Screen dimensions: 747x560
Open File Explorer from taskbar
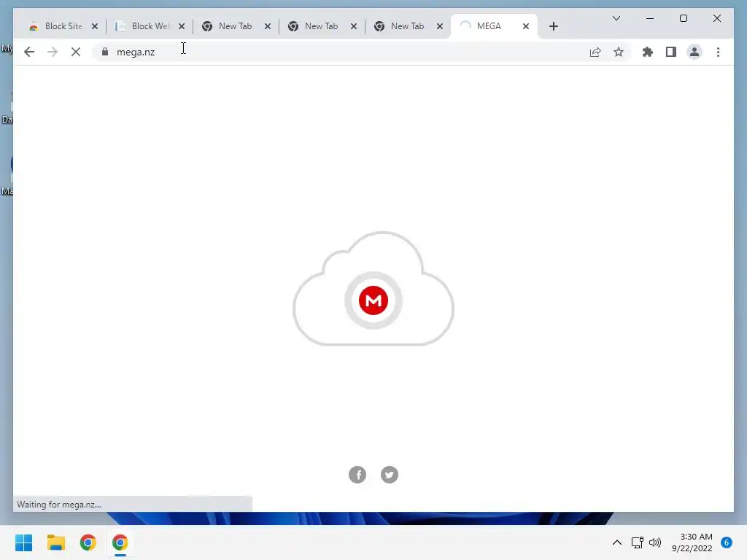click(55, 542)
